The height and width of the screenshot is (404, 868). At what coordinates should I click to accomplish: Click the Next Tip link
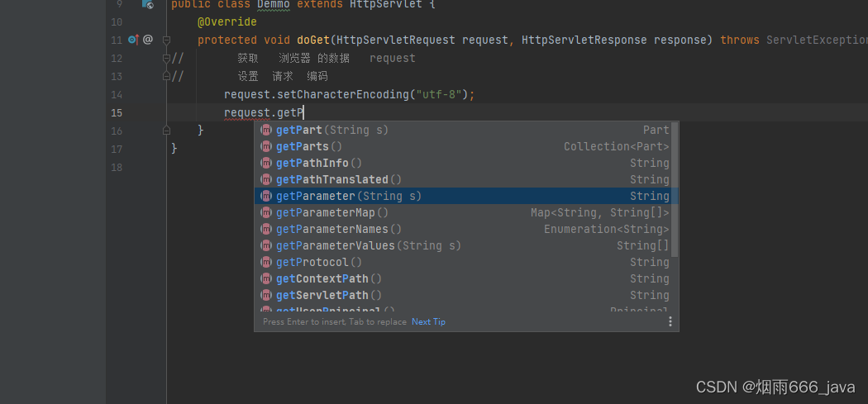coord(428,321)
